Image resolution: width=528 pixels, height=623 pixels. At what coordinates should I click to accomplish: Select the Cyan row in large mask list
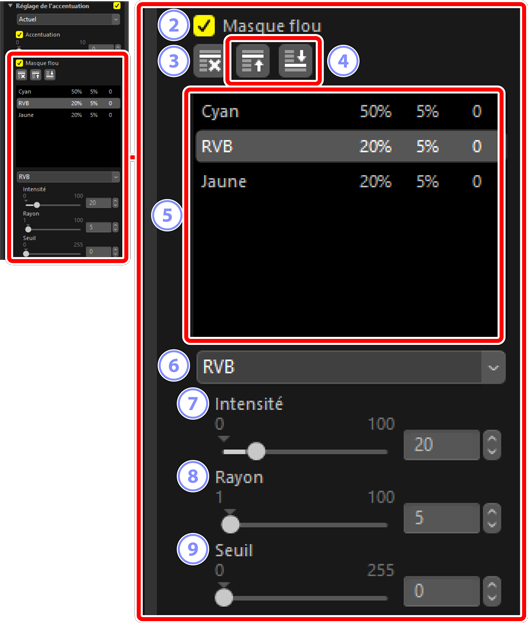point(346,112)
